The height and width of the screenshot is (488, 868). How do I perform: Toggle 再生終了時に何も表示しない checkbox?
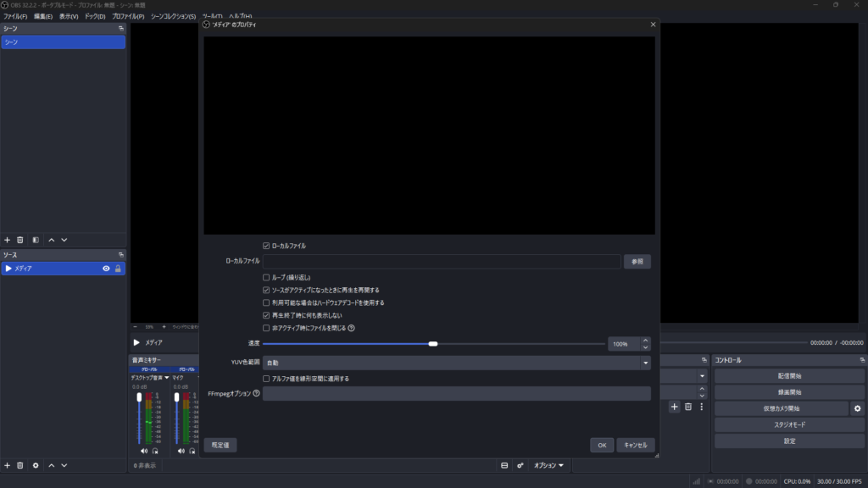click(x=266, y=315)
